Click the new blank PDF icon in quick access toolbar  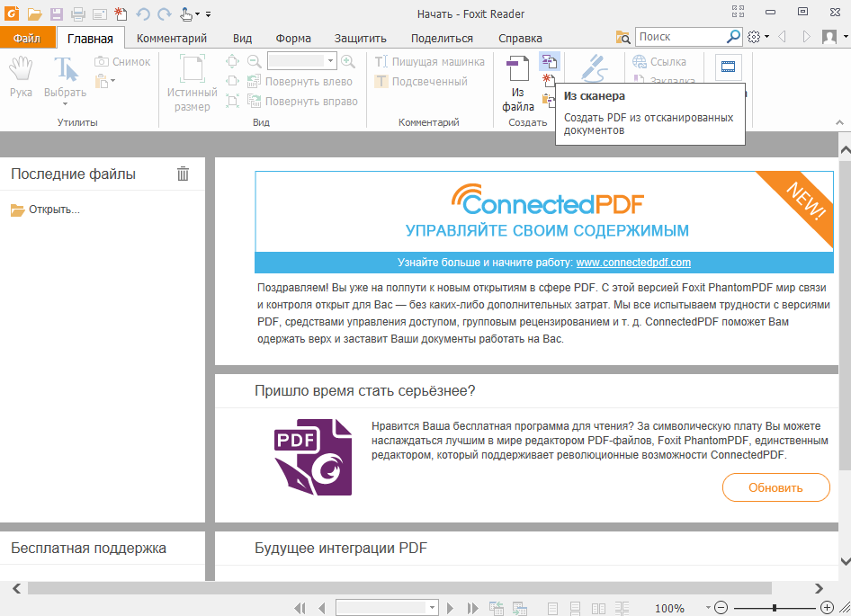pyautogui.click(x=121, y=14)
